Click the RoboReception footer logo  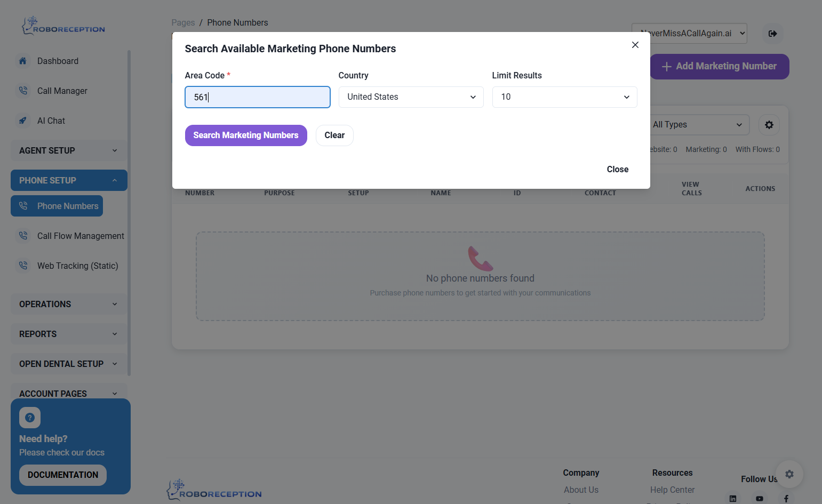click(x=214, y=490)
